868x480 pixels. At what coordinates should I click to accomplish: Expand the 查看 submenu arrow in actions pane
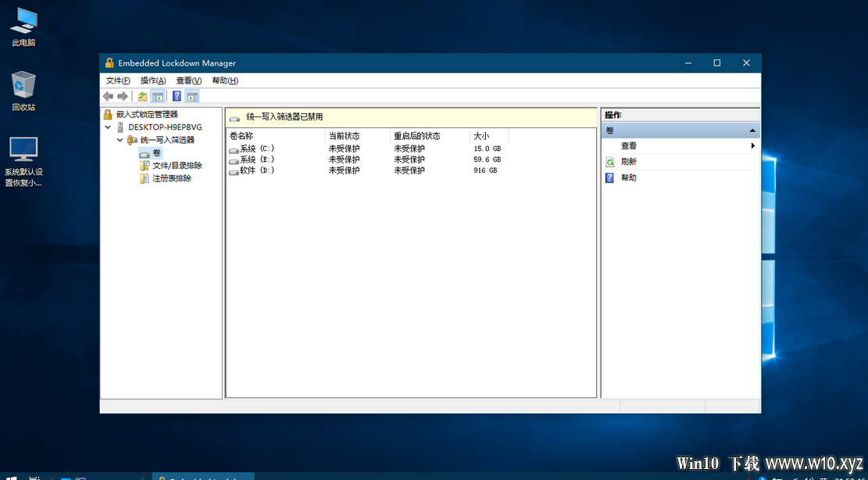(x=753, y=146)
